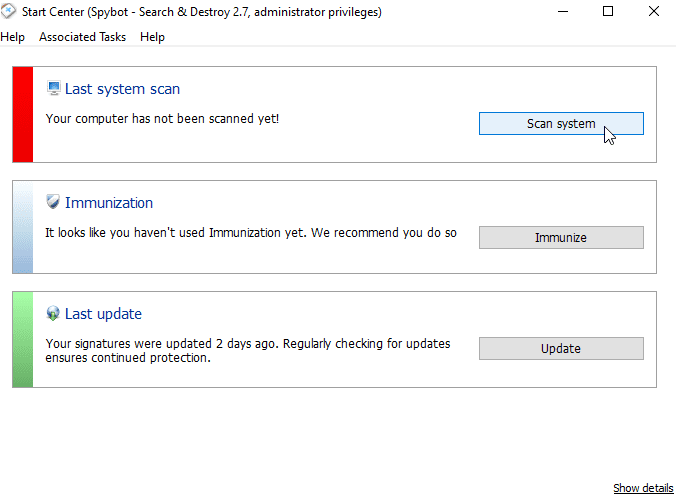The image size is (676, 496).
Task: Click the shield icon beside Immunization
Action: click(x=53, y=202)
